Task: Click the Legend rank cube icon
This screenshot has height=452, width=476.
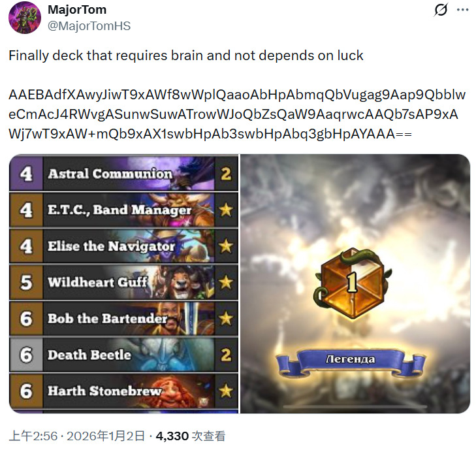Action: pos(352,283)
